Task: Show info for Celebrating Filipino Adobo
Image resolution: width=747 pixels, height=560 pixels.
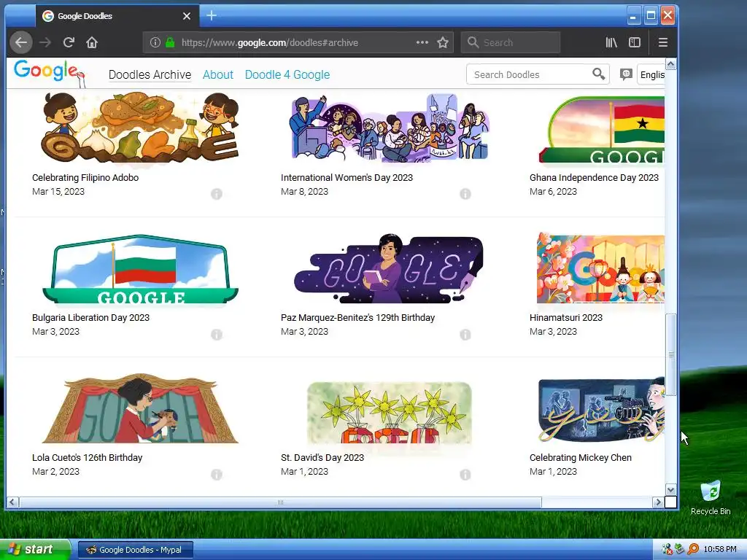Action: pyautogui.click(x=217, y=194)
